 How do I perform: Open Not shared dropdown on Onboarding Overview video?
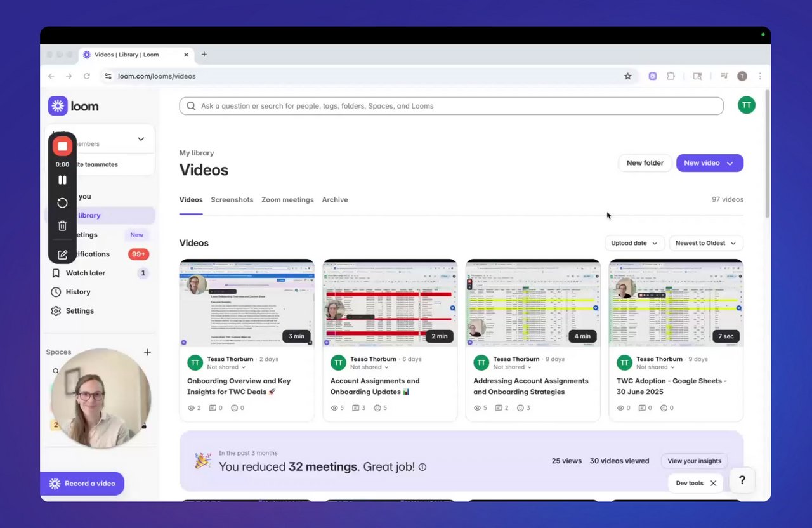tap(226, 367)
